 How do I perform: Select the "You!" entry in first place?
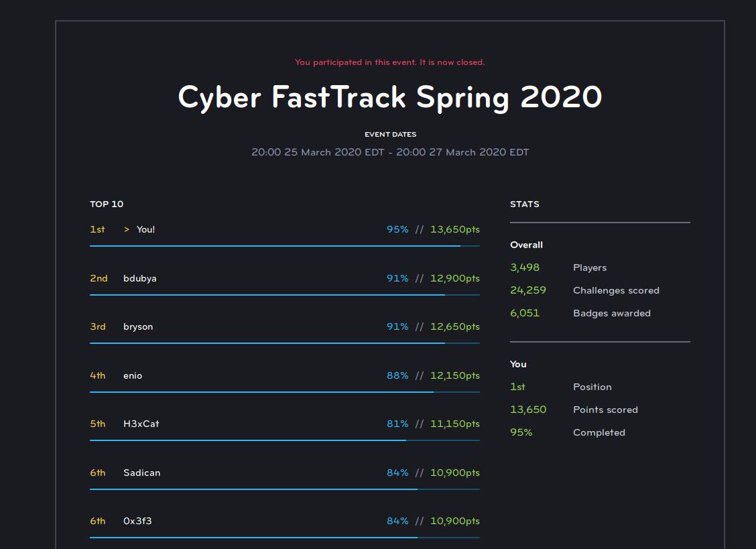tap(145, 229)
